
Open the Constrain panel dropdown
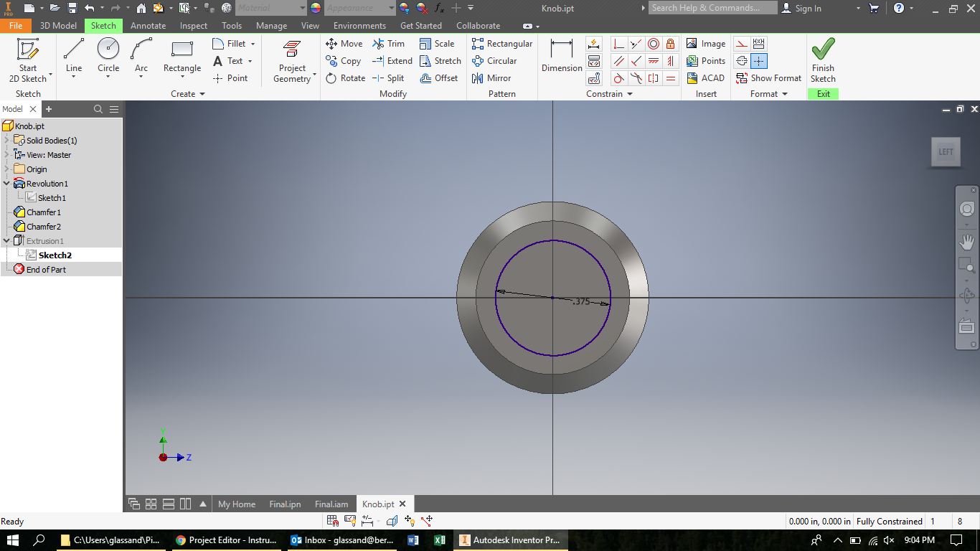(x=609, y=94)
